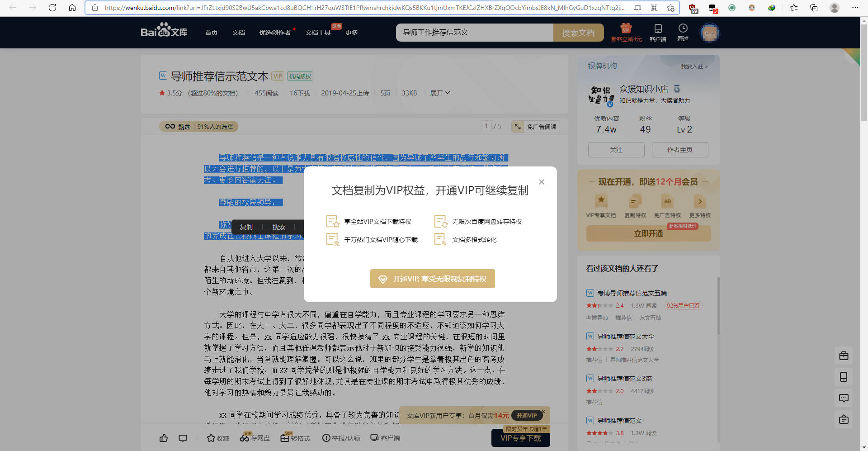Open the 更多 menu in the top navigation
868x451 pixels.
[x=351, y=32]
